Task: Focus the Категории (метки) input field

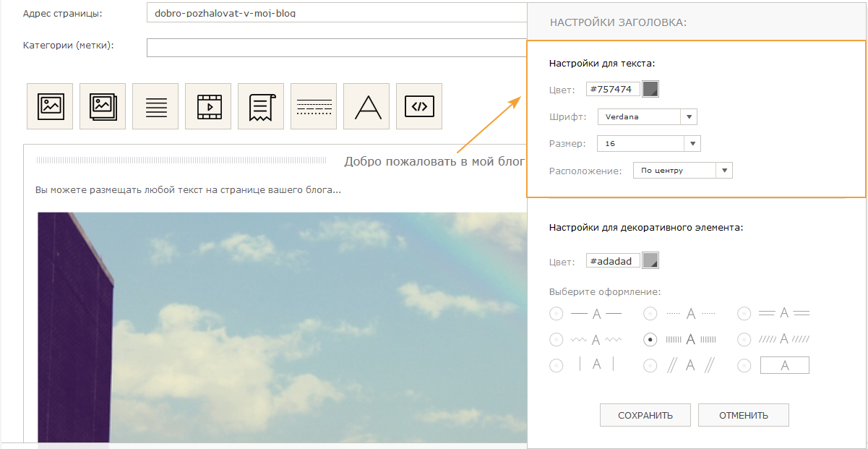Action: click(x=337, y=47)
